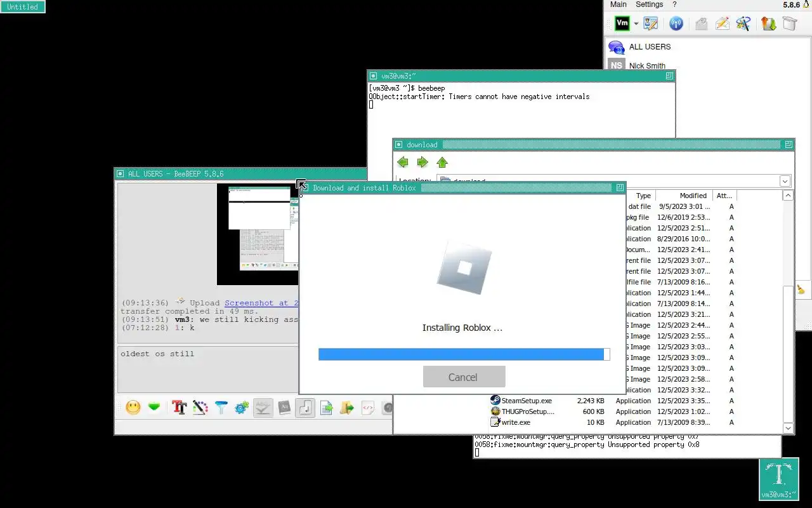
Task: Open the Settings menu in BeeBEEP
Action: pos(650,4)
